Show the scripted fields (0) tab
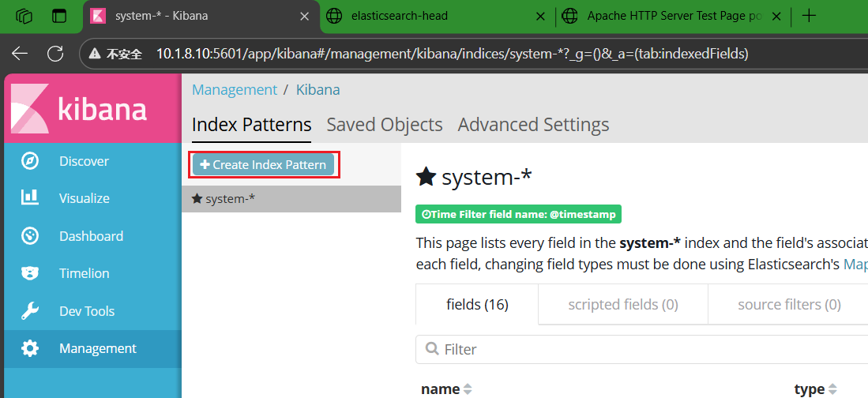The width and height of the screenshot is (868, 398). coord(623,305)
